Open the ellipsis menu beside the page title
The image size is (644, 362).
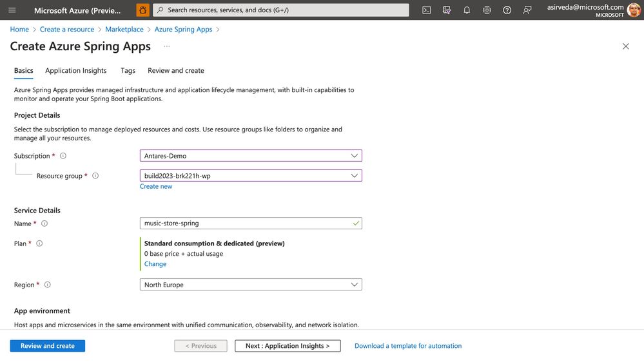166,46
